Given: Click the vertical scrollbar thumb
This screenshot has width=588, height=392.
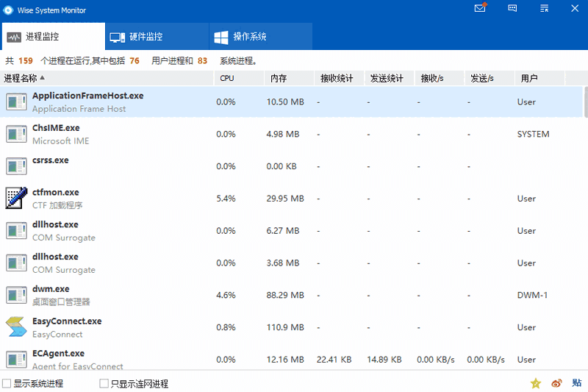Looking at the screenshot, I should tap(585, 102).
